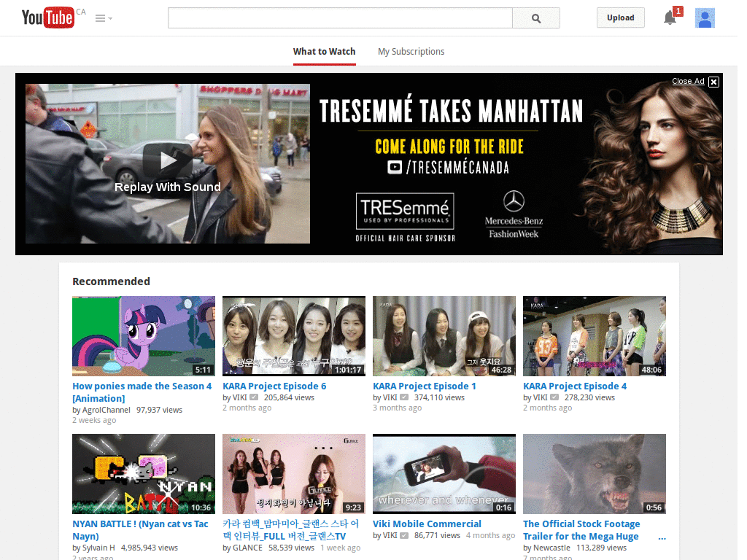The height and width of the screenshot is (560, 747).
Task: Open the wolf Stock Footage Trailer thumbnail
Action: tap(595, 474)
